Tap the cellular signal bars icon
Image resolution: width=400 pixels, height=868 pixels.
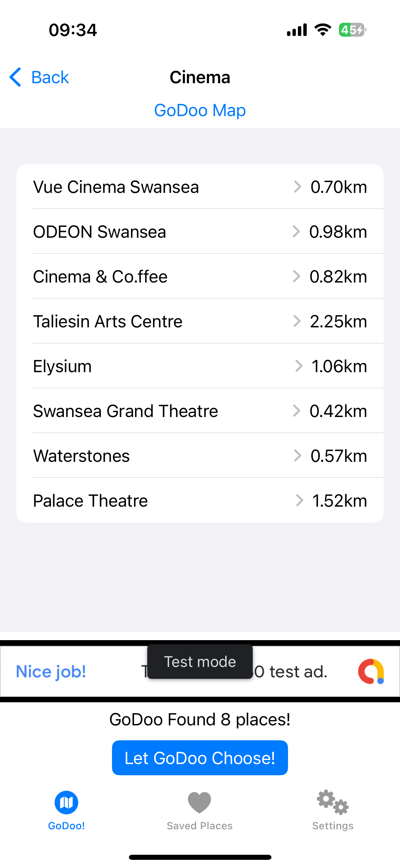[x=297, y=30]
